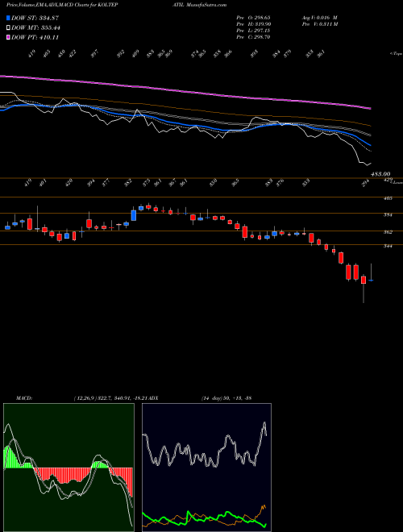Select the 'DOW MT: 355.44' legend text
The width and height of the screenshot is (403, 532).
pyautogui.click(x=36, y=28)
